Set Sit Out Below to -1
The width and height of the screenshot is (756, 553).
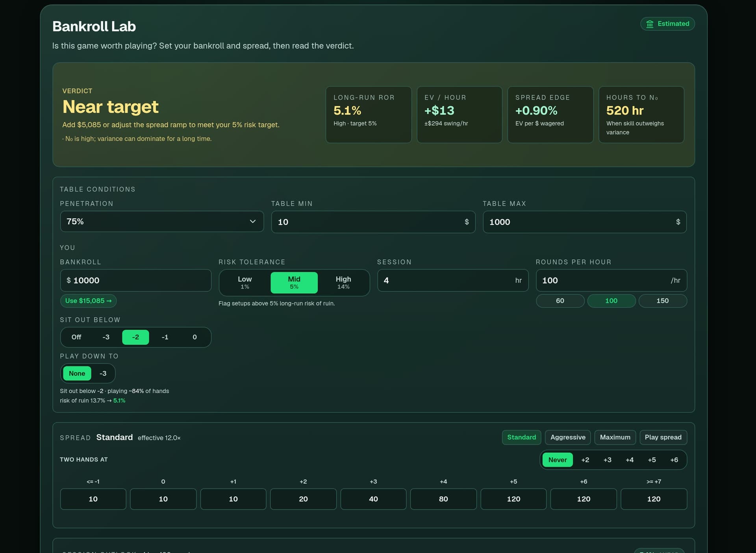click(165, 337)
